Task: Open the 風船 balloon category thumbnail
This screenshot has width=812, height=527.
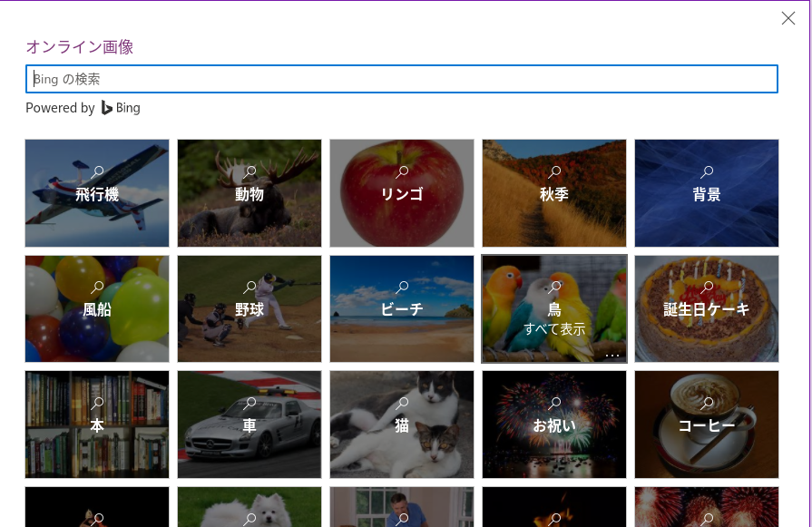Action: click(x=97, y=309)
